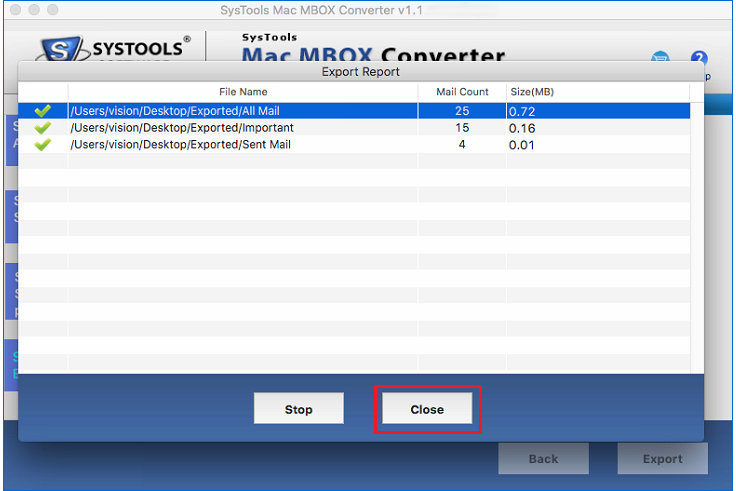Select the Exported/Important file path row
This screenshot has width=736, height=491.
183,128
